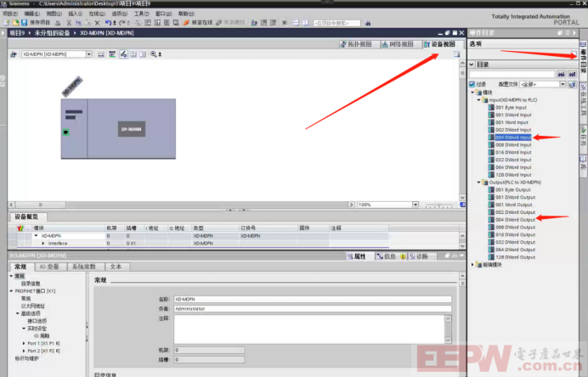Open the 项目 (Project) menu
This screenshot has height=377, width=588.
(x=9, y=14)
